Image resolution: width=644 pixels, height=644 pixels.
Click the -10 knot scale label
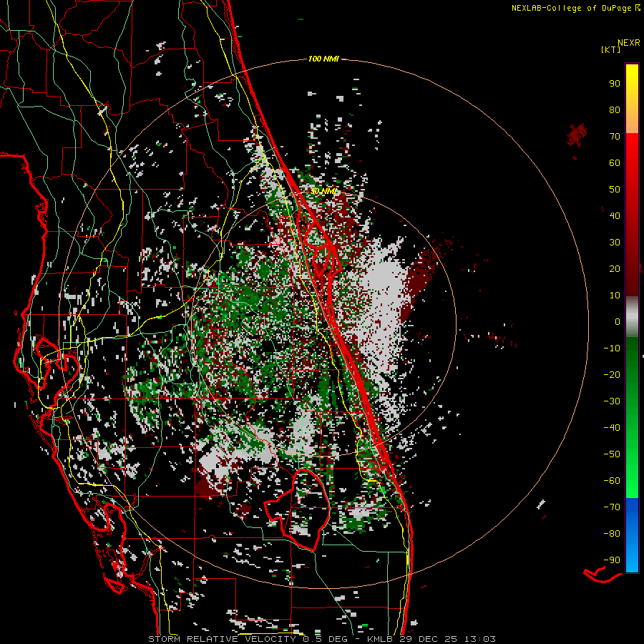(x=612, y=348)
